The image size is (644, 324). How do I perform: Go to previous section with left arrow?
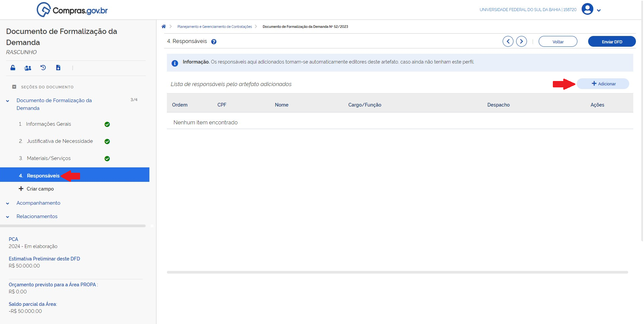[x=508, y=41]
